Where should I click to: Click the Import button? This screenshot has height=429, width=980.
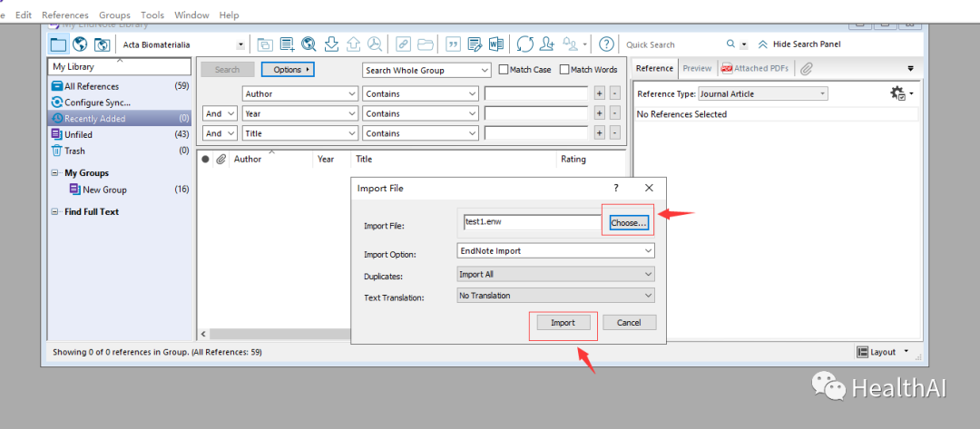pyautogui.click(x=563, y=323)
